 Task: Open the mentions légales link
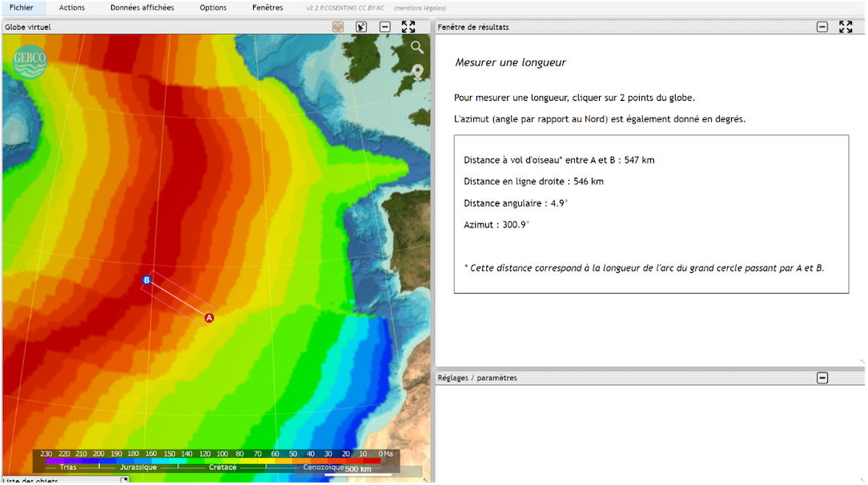[420, 8]
